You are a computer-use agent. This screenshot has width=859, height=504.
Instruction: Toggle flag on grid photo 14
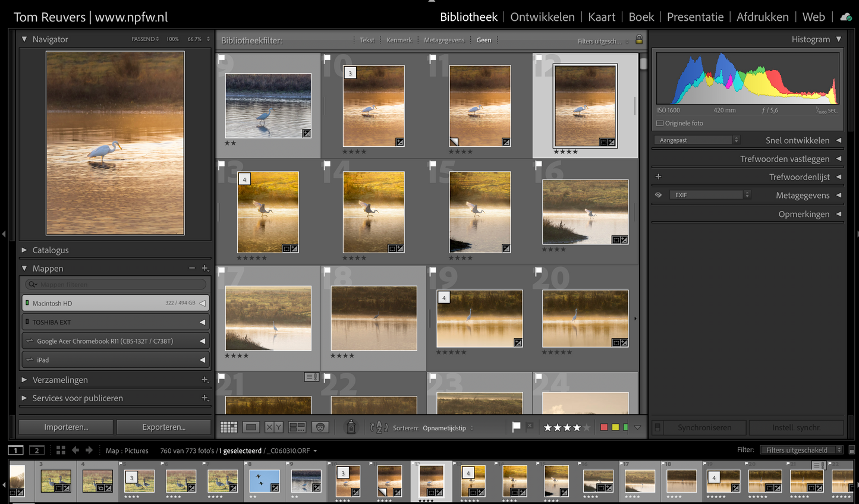pos(327,165)
